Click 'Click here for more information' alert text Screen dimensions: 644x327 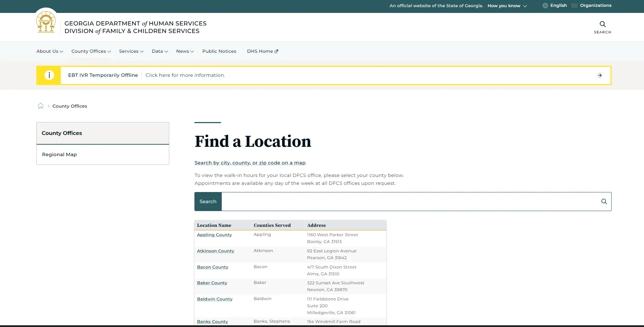[x=185, y=75]
